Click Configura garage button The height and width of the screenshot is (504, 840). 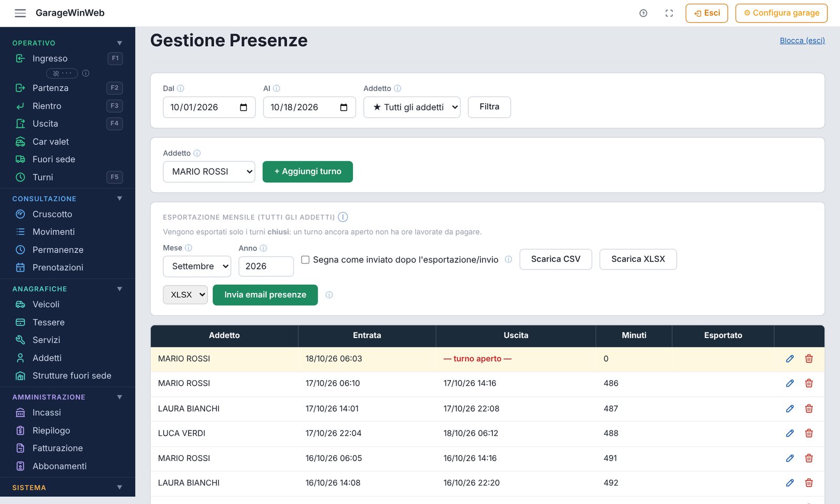[781, 13]
